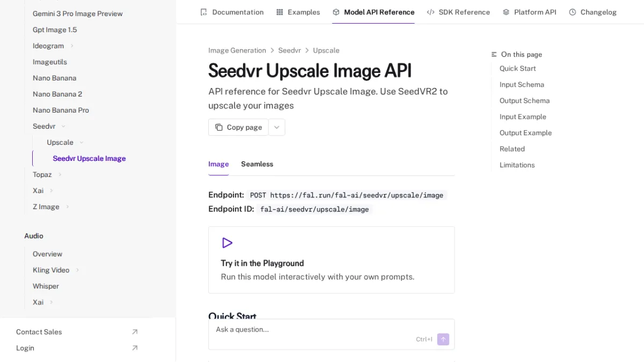This screenshot has height=362, width=644.
Task: Click the endpoint URL code text
Action: [347, 195]
